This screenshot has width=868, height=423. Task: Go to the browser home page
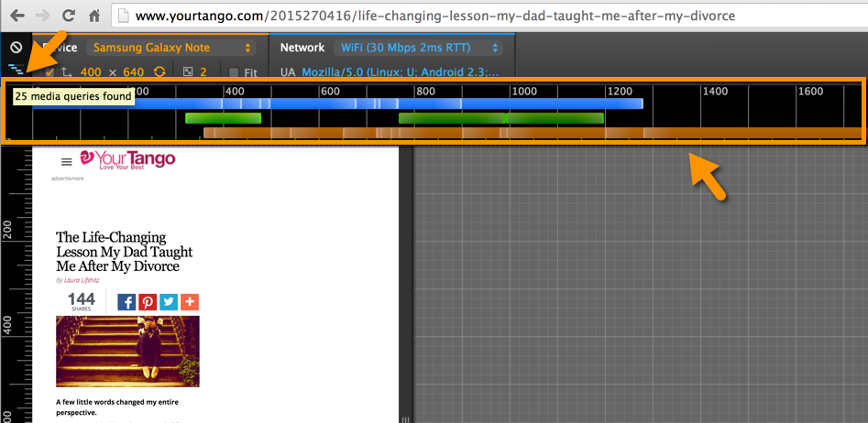pos(94,16)
